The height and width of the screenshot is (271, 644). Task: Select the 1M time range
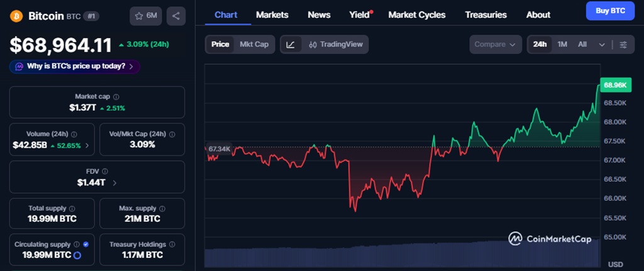click(x=562, y=45)
